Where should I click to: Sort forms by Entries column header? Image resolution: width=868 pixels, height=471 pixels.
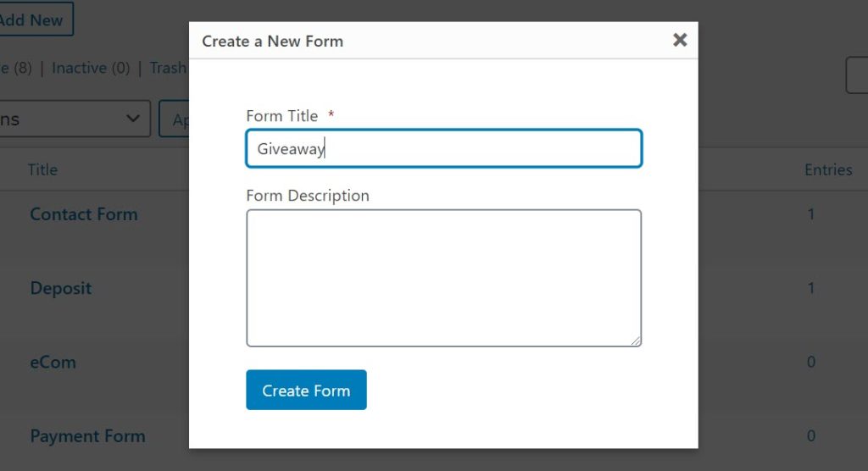point(827,169)
